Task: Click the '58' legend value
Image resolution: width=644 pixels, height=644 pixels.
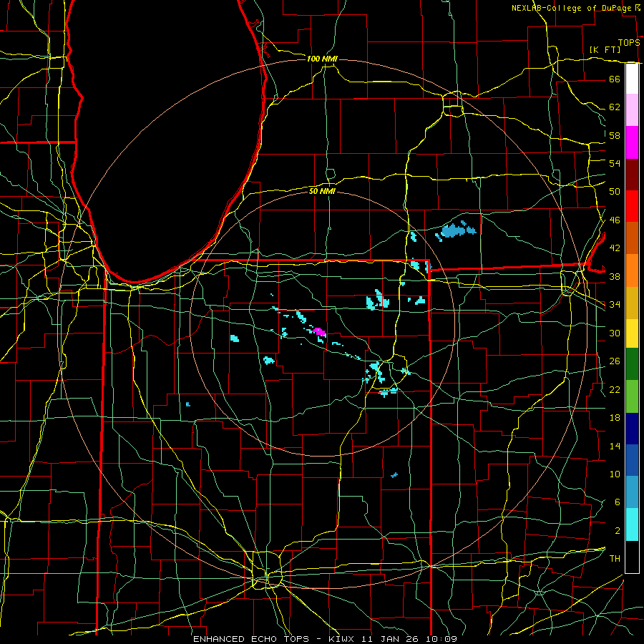Action: click(615, 135)
